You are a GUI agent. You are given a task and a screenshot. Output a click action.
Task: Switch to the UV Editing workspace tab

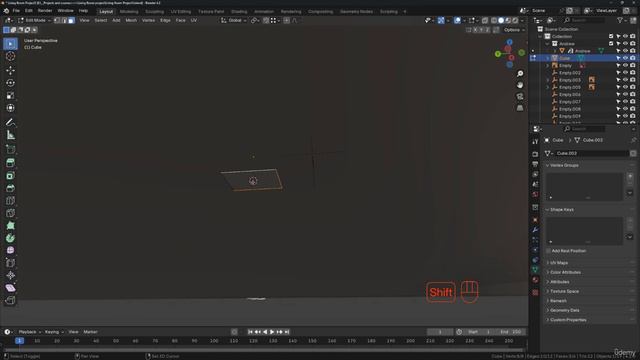click(x=181, y=11)
